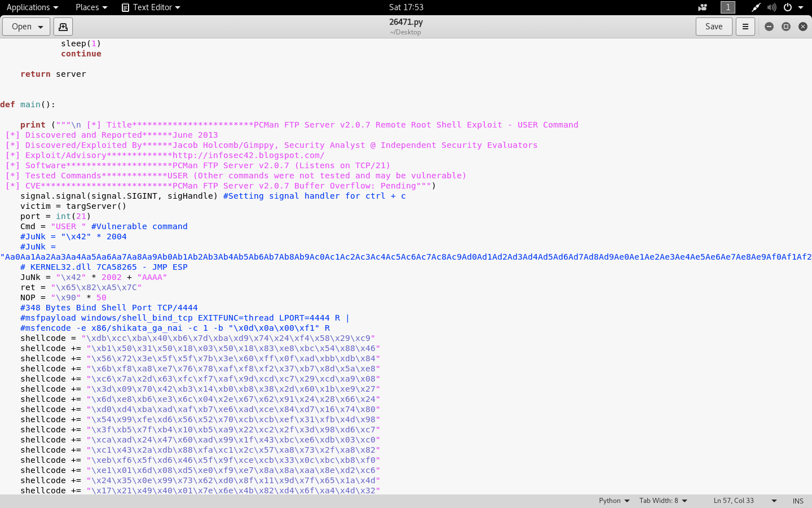Click the shellcode line starting \x6b\xf8\xa8
Viewport: 812px width, 508px height.
pos(200,369)
